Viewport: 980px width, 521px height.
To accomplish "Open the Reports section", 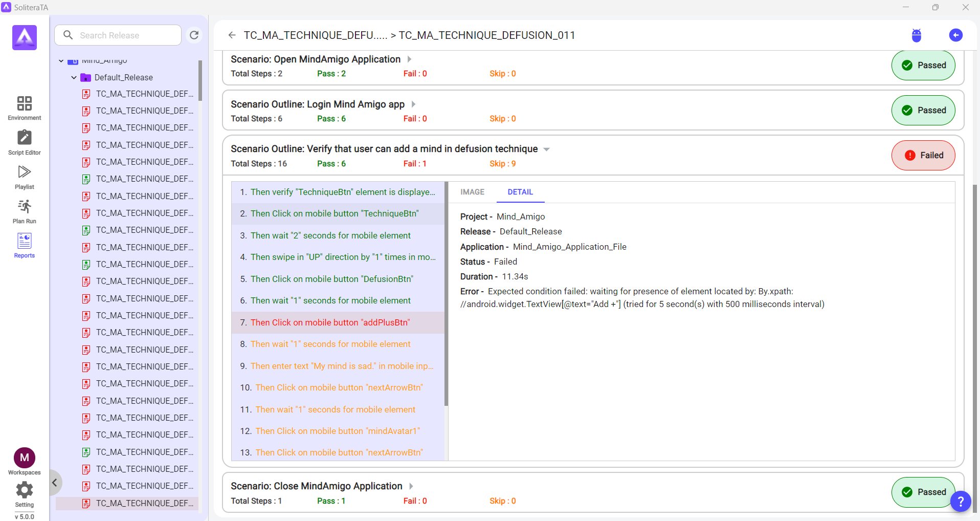I will tap(25, 246).
